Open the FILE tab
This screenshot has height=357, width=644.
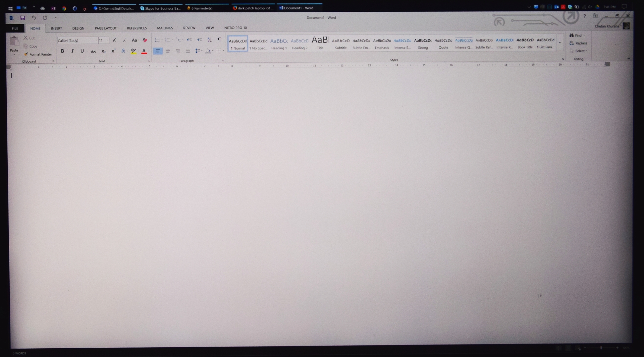coord(15,28)
